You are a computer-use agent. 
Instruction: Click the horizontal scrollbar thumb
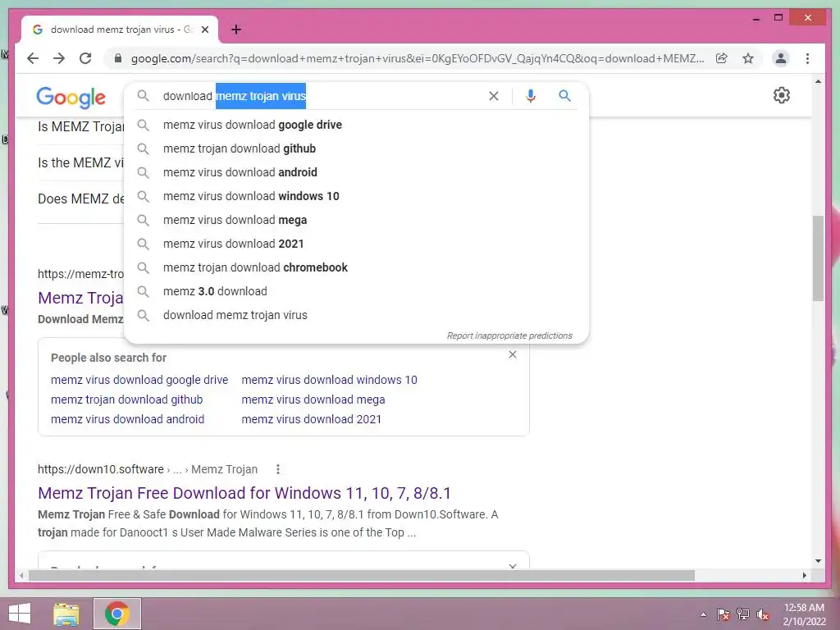tap(362, 575)
